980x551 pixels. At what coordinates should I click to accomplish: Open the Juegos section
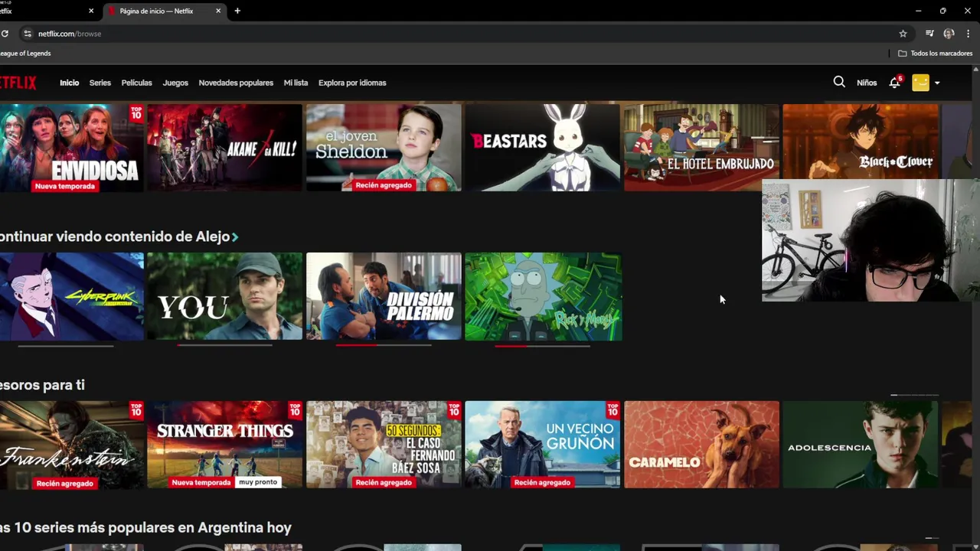click(175, 83)
